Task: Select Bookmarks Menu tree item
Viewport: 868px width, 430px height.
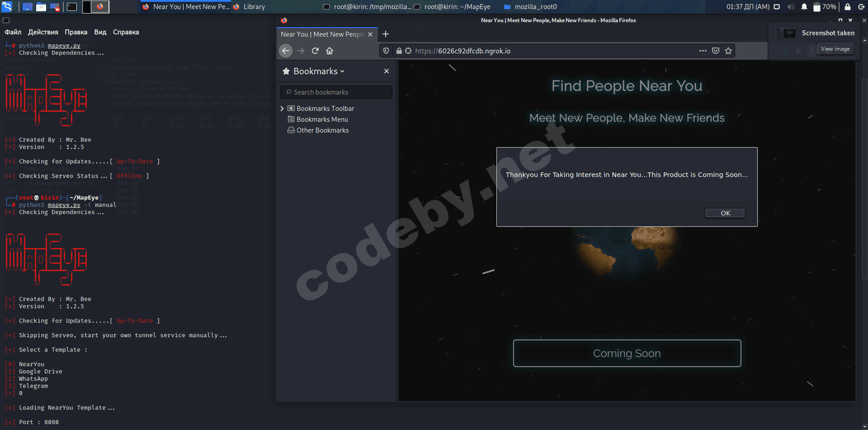Action: pyautogui.click(x=318, y=119)
